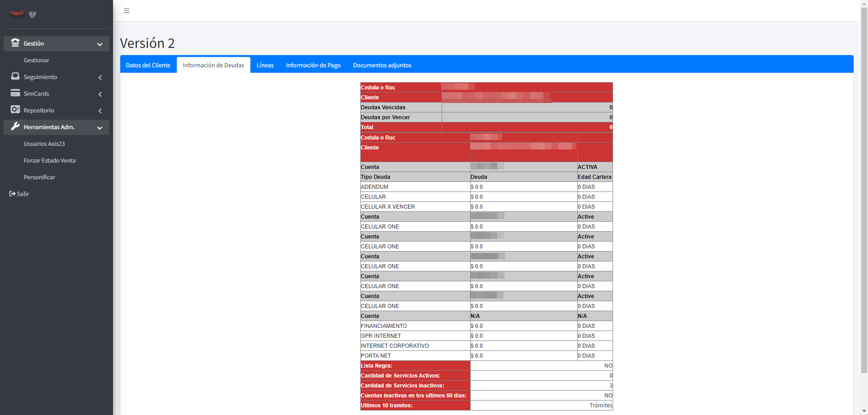Expand the SimCards submenu arrow
The width and height of the screenshot is (868, 415).
(100, 94)
